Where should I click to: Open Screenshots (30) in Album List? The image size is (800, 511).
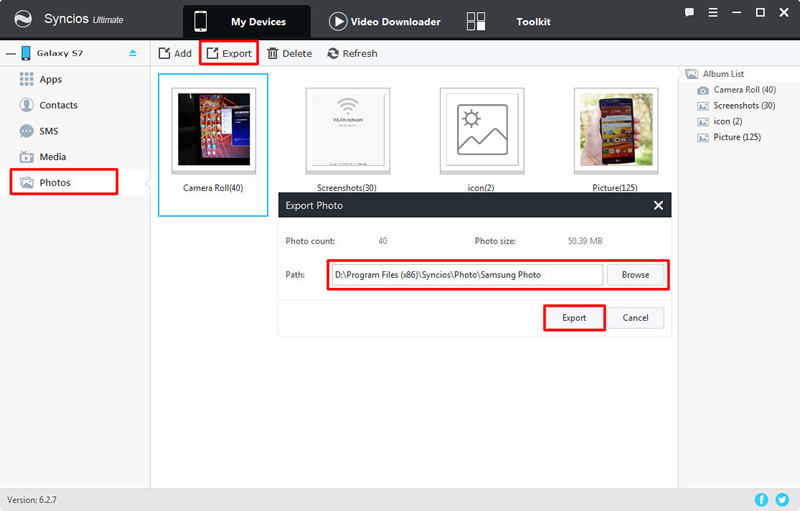point(736,106)
